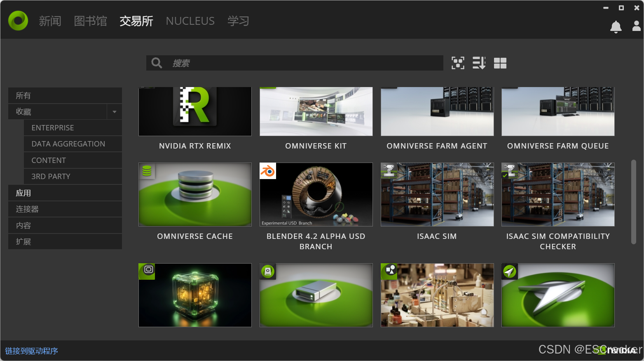The image size is (644, 361).
Task: Click the OMNIVERSE KIT title text
Action: click(316, 146)
